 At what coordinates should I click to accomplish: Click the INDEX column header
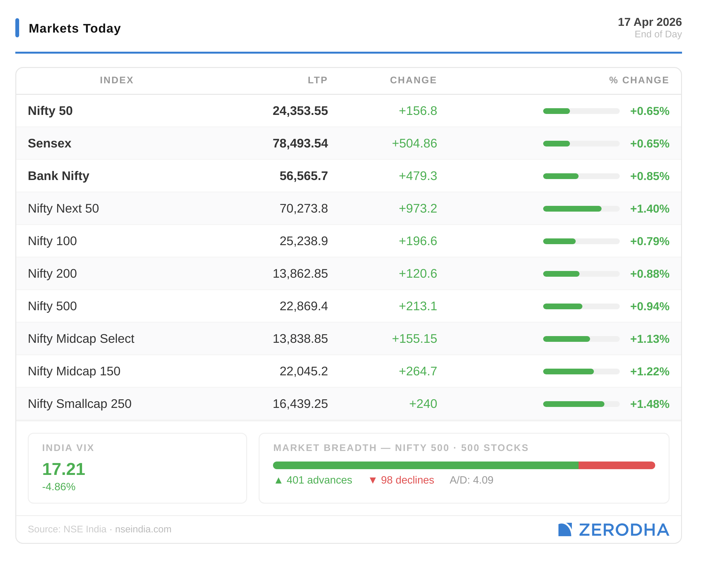(117, 80)
